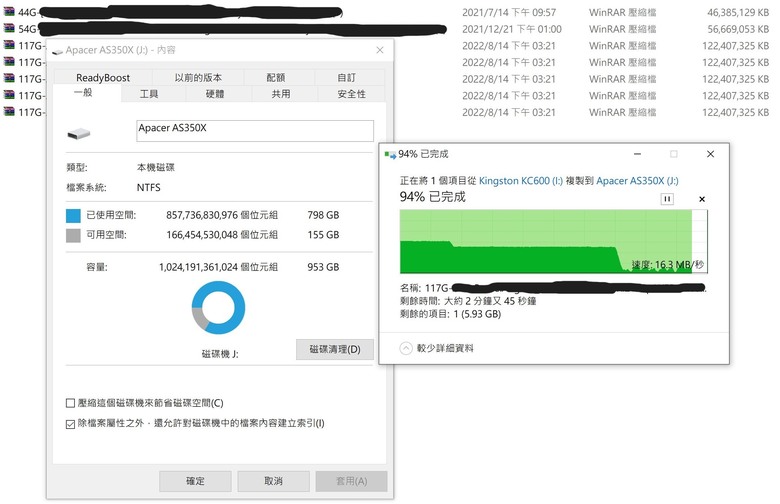The width and height of the screenshot is (780, 504).
Task: Cancel the copy with the small X
Action: 702,199
